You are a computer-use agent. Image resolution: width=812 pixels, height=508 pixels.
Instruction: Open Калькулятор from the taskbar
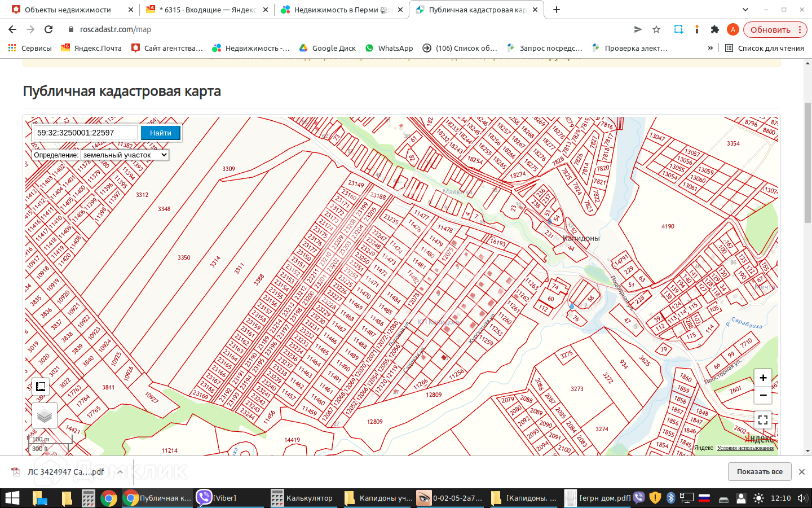click(303, 498)
